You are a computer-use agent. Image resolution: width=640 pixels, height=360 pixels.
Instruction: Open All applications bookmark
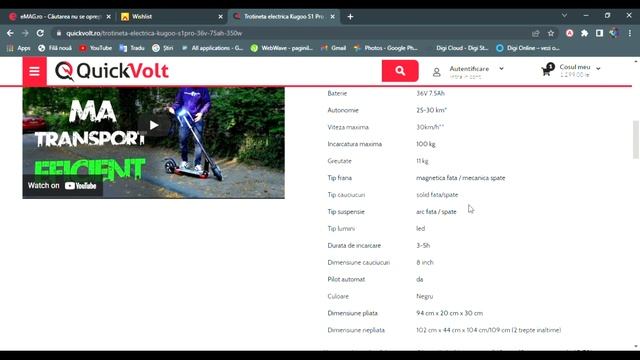(212, 48)
